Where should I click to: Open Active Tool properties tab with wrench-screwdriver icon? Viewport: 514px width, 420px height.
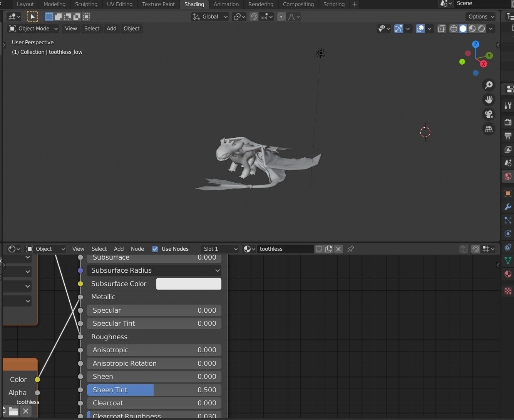[508, 106]
